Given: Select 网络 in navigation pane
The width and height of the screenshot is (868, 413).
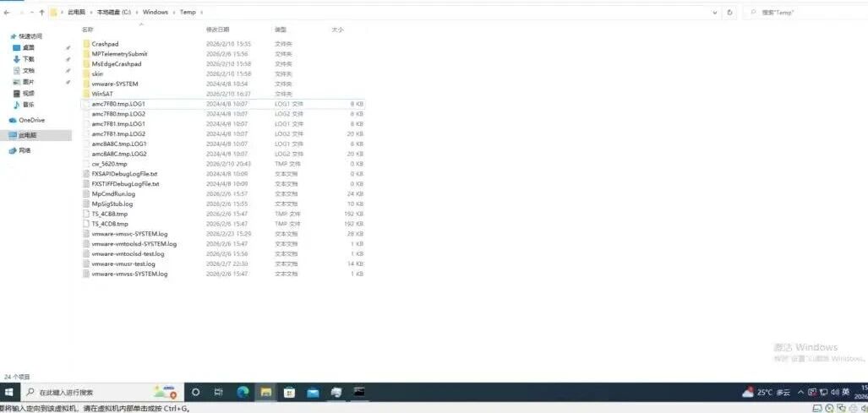Looking at the screenshot, I should tap(25, 150).
